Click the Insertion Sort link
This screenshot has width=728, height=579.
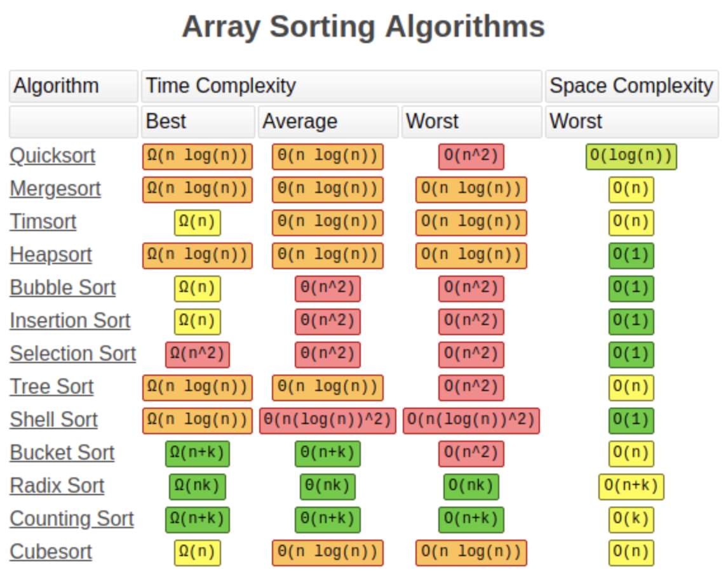tap(70, 321)
